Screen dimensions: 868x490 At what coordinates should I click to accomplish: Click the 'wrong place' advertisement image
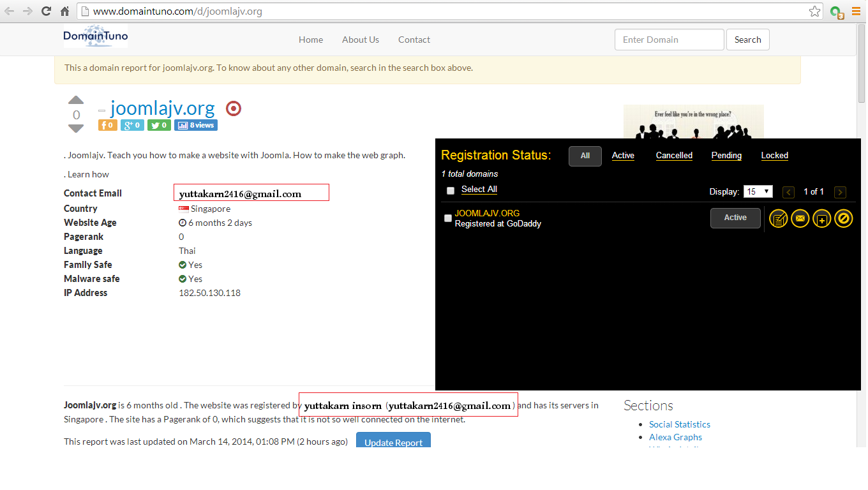coord(694,121)
